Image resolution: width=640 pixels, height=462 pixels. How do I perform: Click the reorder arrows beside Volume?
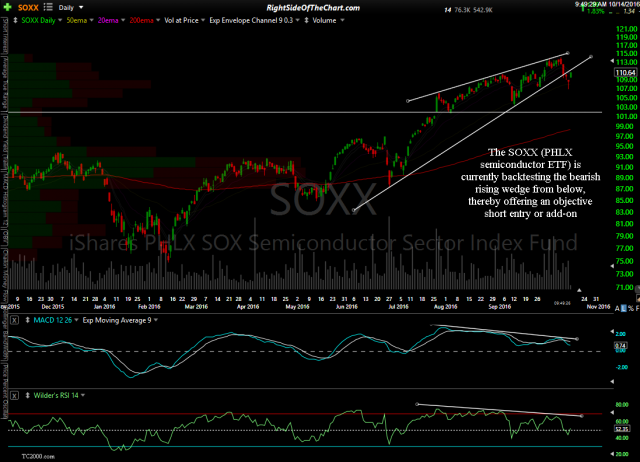coord(307,20)
